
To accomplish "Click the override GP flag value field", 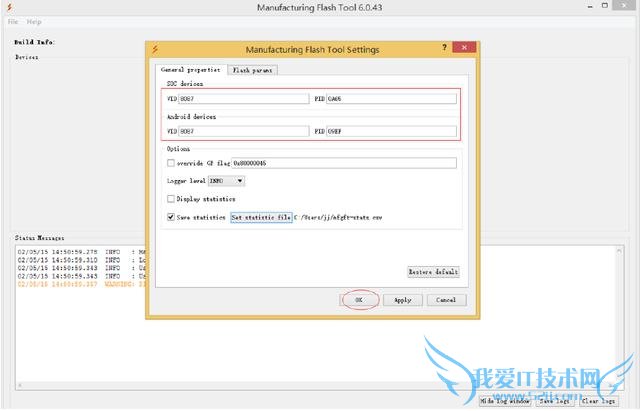I will click(x=344, y=163).
